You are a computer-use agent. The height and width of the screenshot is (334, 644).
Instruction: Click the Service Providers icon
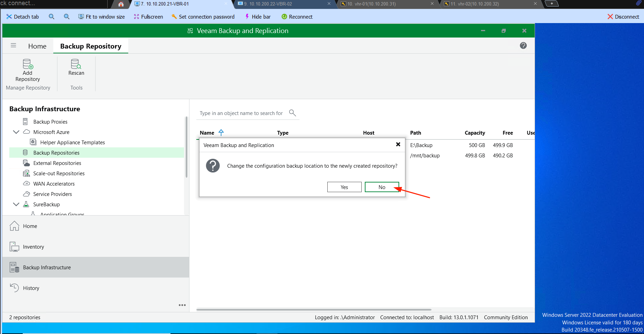click(26, 194)
